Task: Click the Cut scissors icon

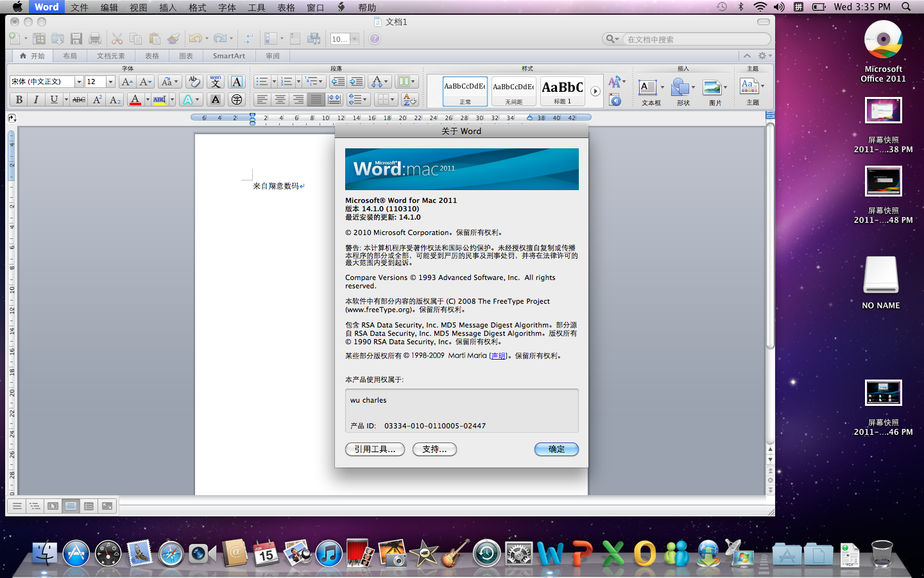Action: [x=117, y=39]
